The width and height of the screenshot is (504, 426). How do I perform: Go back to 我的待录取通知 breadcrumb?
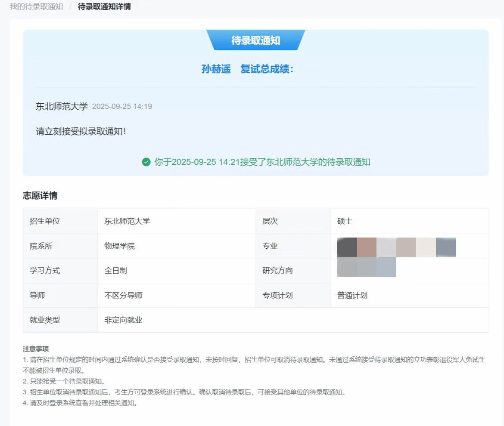point(36,7)
